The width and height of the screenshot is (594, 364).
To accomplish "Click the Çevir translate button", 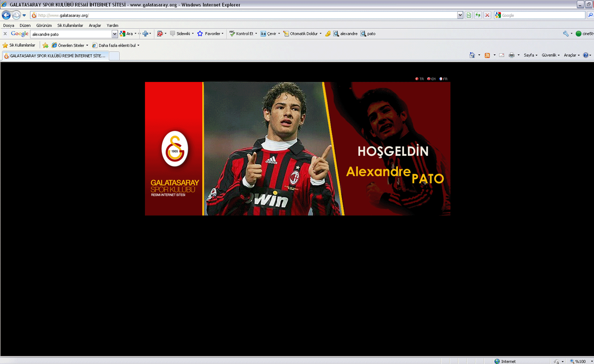I will 269,34.
